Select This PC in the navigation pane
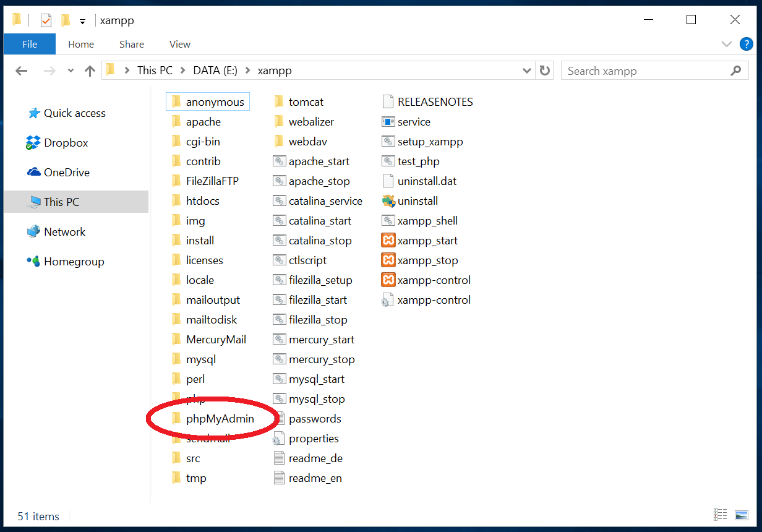Viewport: 762px width, 532px height. (76, 202)
